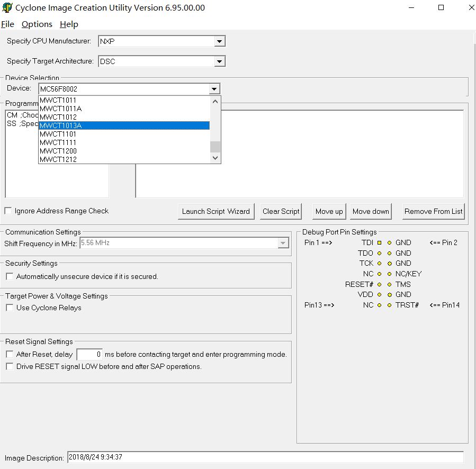Select MWCT1011A in device list

(124, 109)
